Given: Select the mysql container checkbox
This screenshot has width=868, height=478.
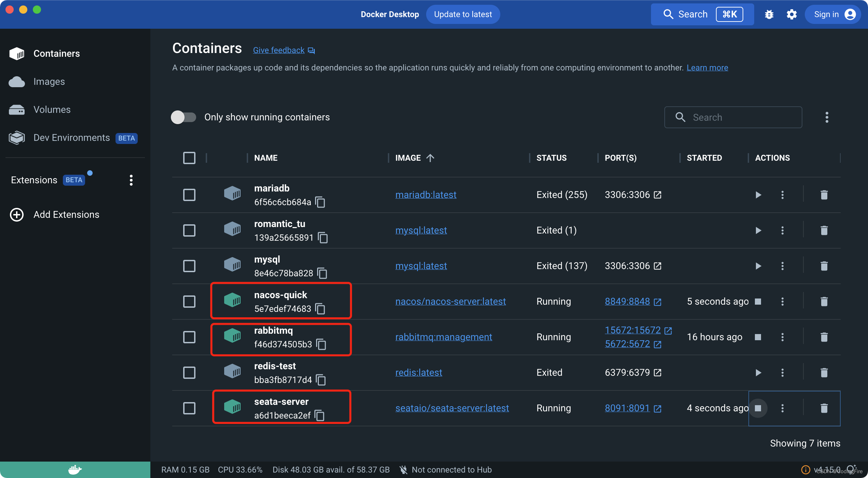Looking at the screenshot, I should (189, 266).
